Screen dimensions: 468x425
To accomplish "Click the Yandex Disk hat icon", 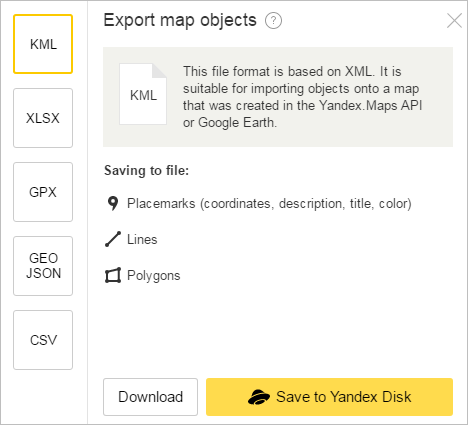I will point(259,397).
